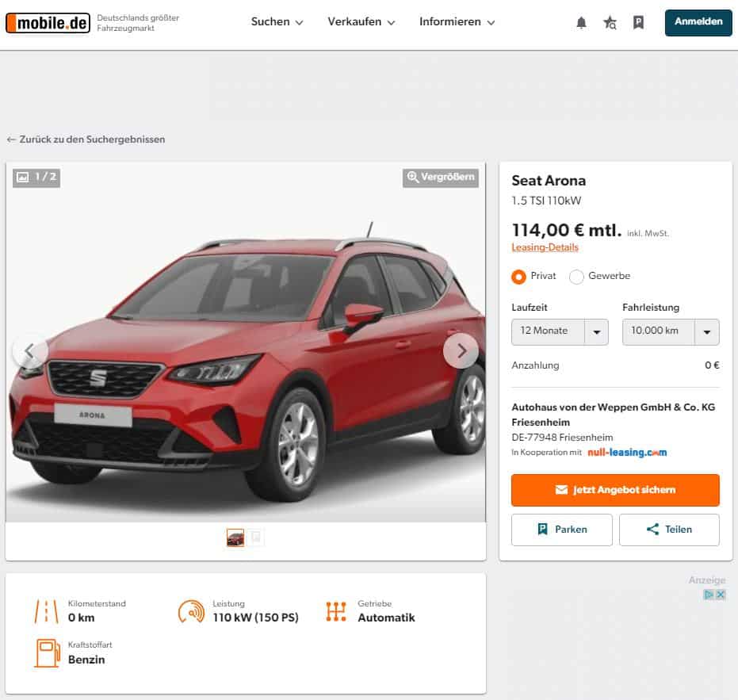Screen dimensions: 738x700
Task: Click the Getriebe gearshift icon
Action: click(336, 611)
